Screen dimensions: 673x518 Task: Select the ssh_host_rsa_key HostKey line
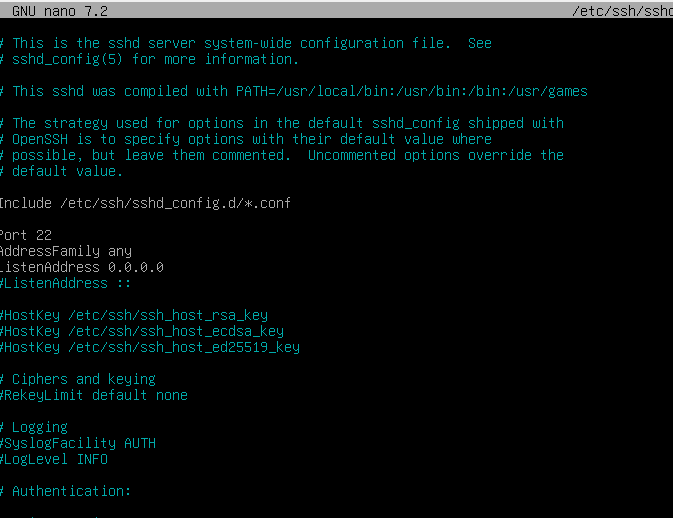click(133, 315)
